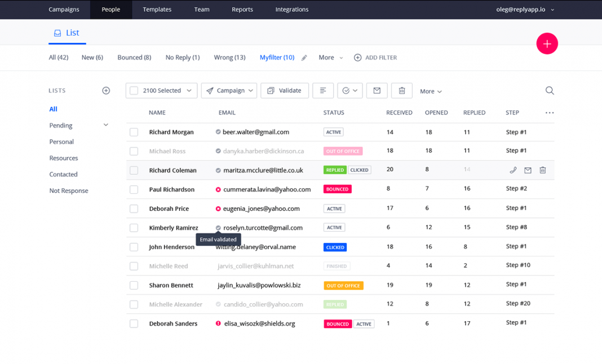Image resolution: width=602 pixels, height=364 pixels.
Task: Open the Not Response list
Action: [69, 191]
